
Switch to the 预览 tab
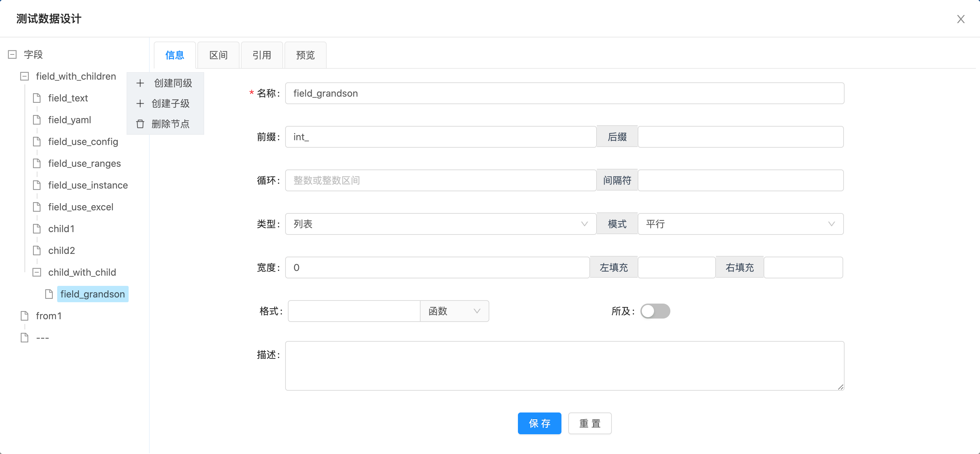(x=305, y=55)
